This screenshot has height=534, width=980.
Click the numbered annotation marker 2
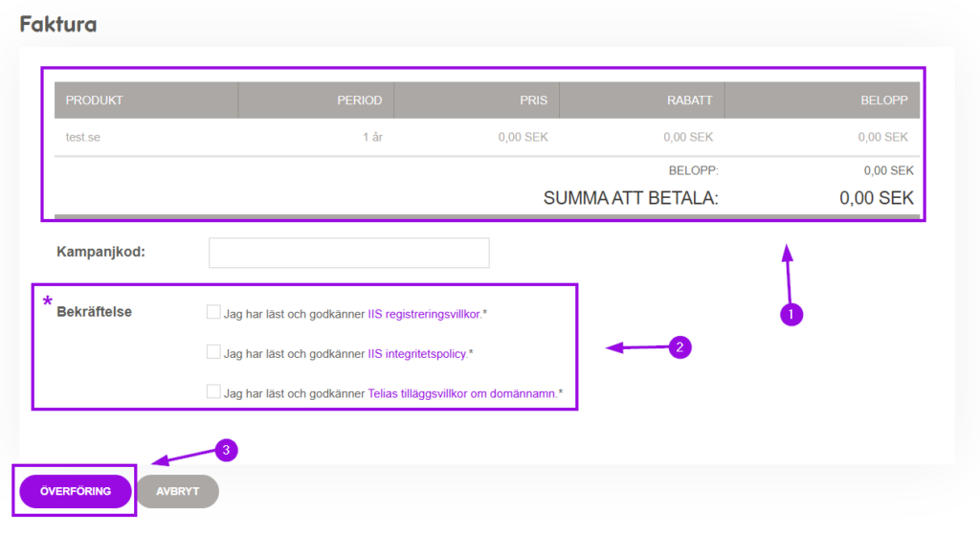pos(679,346)
